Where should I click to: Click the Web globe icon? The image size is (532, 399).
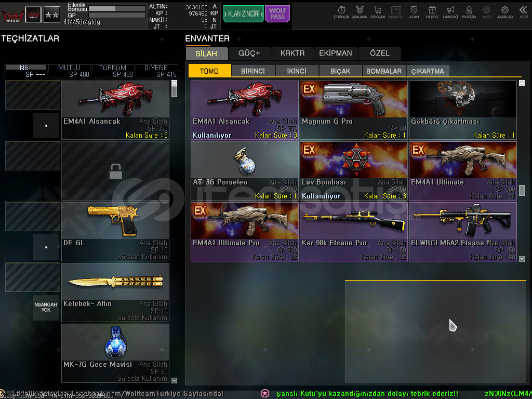[486, 12]
